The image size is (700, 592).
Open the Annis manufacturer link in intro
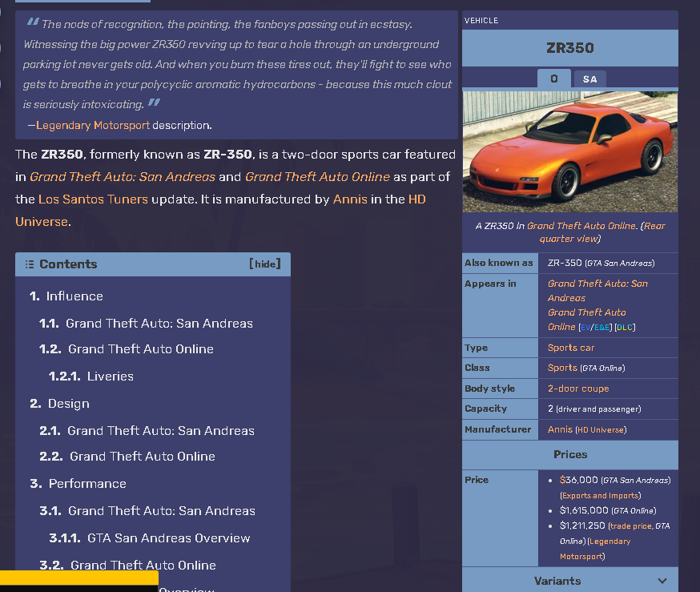tap(350, 199)
